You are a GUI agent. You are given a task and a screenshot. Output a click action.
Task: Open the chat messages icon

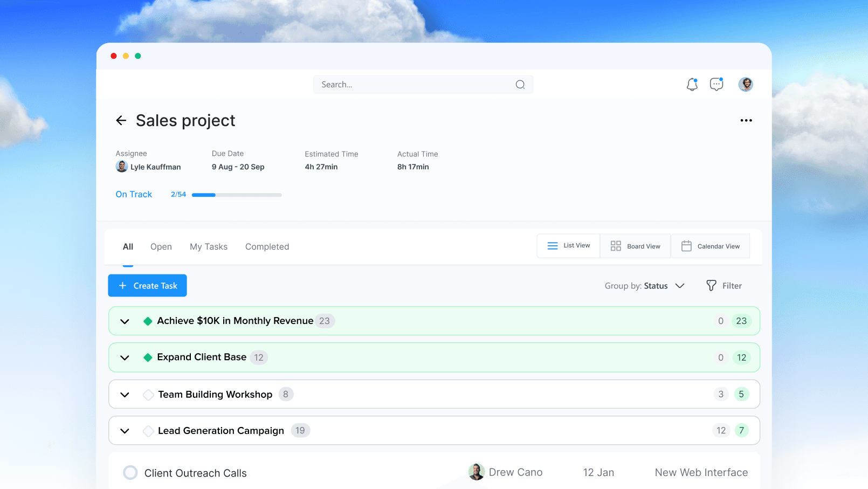coord(717,84)
